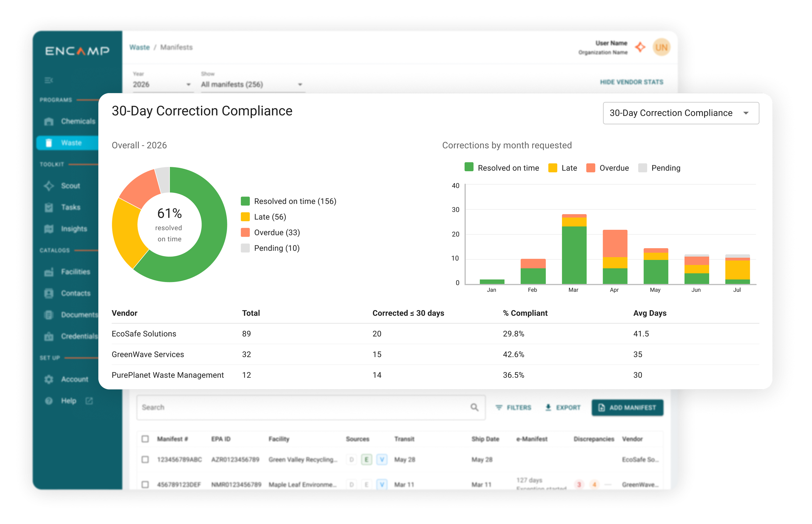
Task: Click the blue V source badge for 123456789ABC
Action: 382,460
